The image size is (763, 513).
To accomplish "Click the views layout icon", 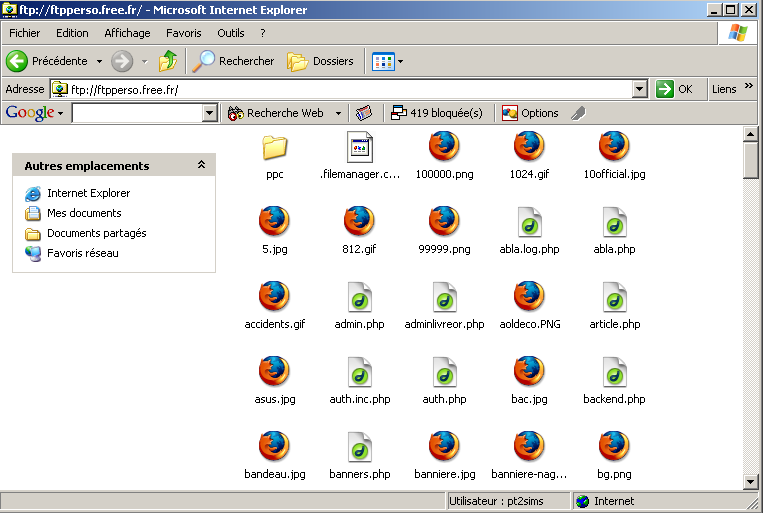I will click(383, 61).
